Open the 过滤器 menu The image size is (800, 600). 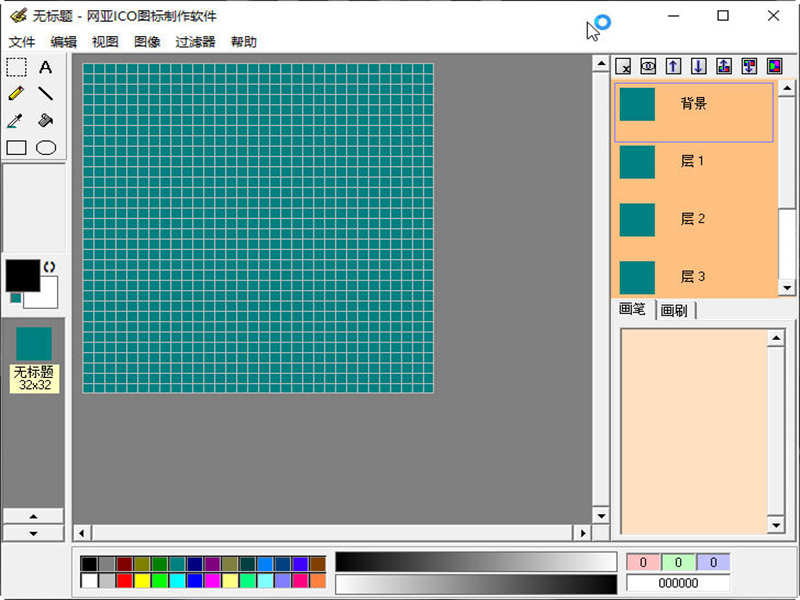(x=195, y=42)
